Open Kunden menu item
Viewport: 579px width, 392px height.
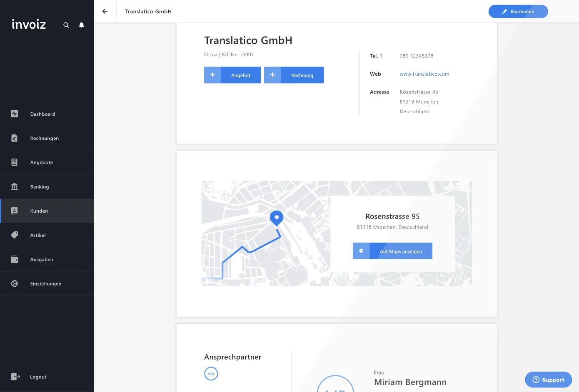(47, 211)
